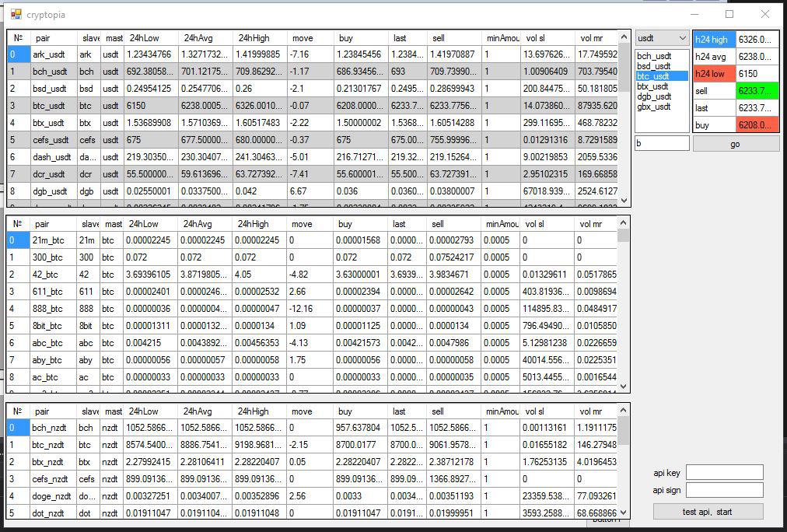Select the blue h24 high label cell
The height and width of the screenshot is (532, 787).
pyautogui.click(x=715, y=40)
